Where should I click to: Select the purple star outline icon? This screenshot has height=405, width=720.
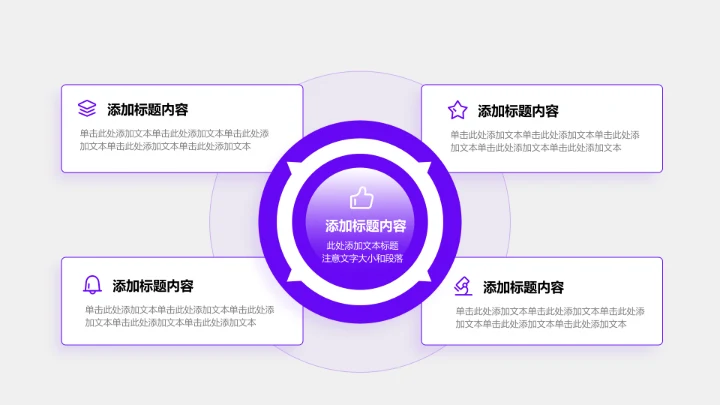(x=457, y=110)
